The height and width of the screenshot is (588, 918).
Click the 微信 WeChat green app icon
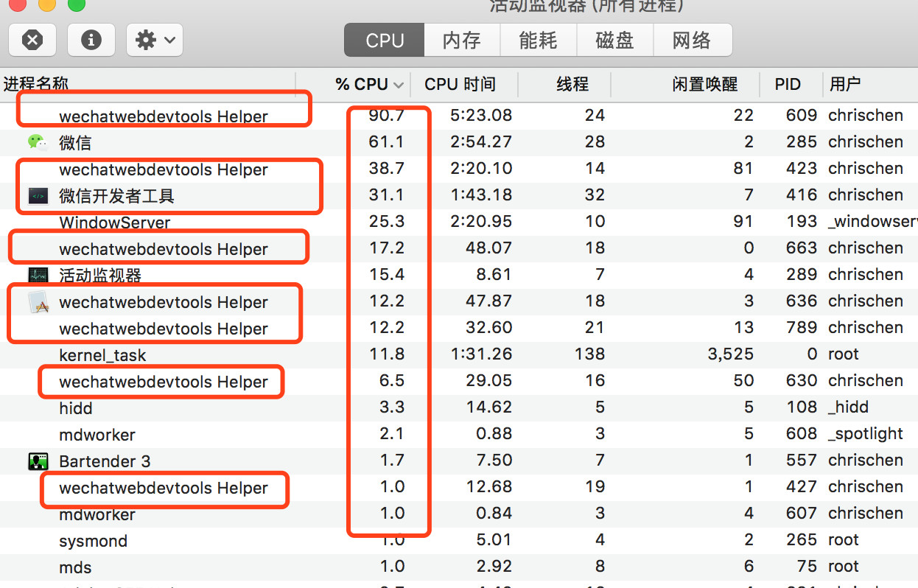(38, 141)
